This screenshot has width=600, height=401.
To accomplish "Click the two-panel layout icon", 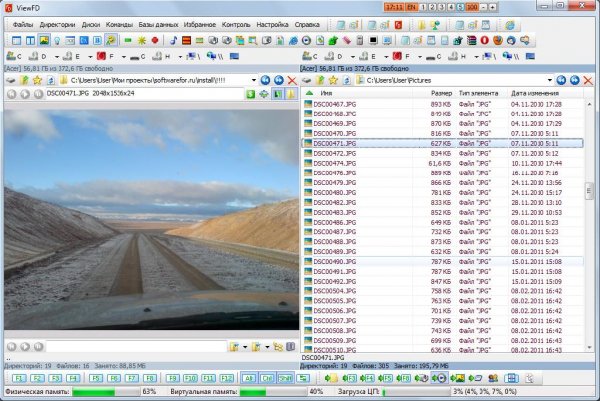I will click(x=30, y=40).
